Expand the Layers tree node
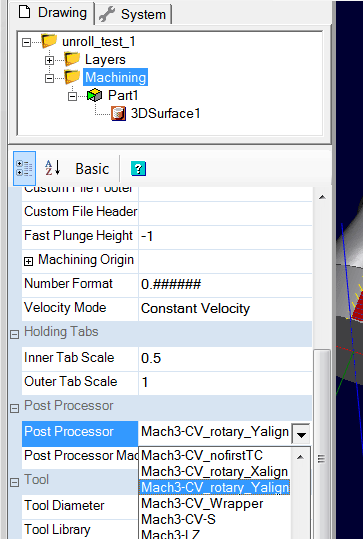 [x=50, y=60]
